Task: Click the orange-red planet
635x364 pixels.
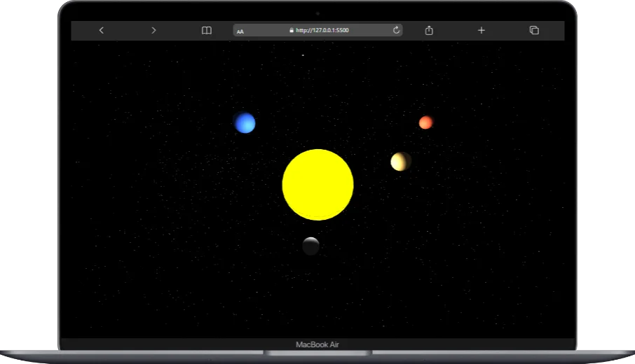Action: [x=425, y=122]
